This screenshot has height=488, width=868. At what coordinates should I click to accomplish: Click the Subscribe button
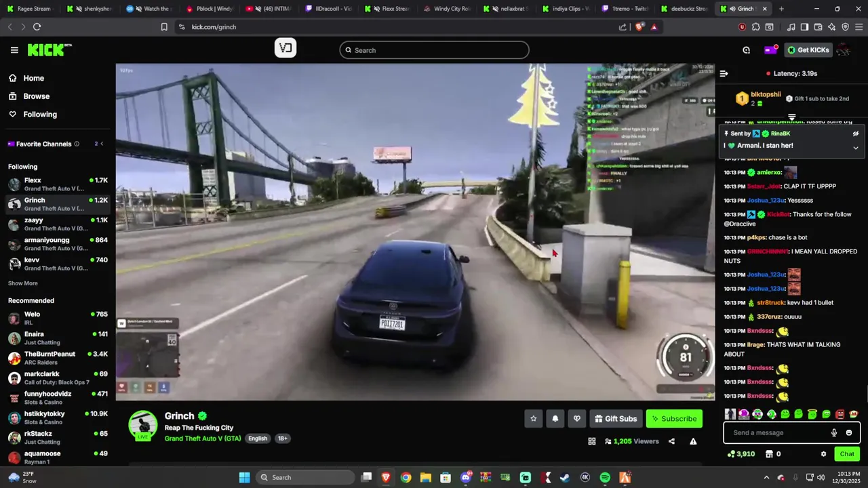coord(674,419)
